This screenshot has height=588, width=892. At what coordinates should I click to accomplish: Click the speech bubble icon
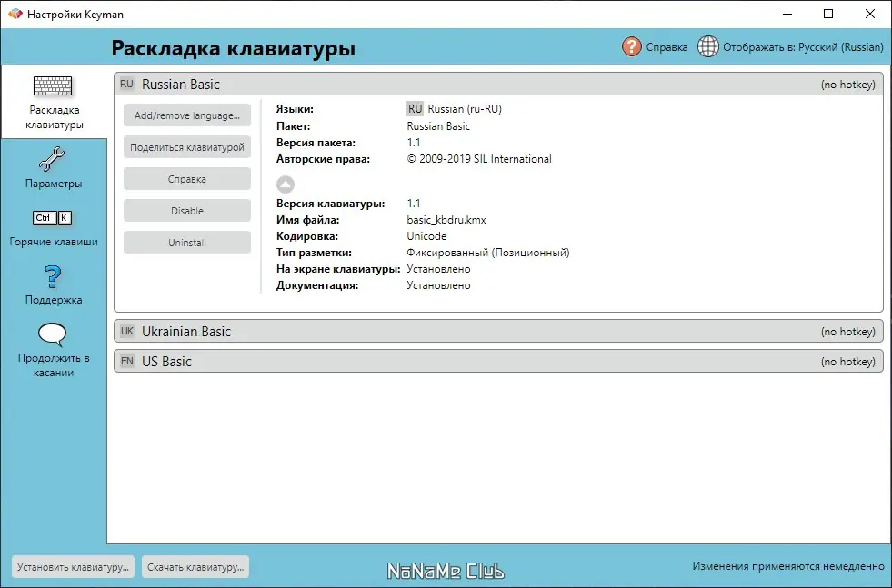(x=53, y=335)
